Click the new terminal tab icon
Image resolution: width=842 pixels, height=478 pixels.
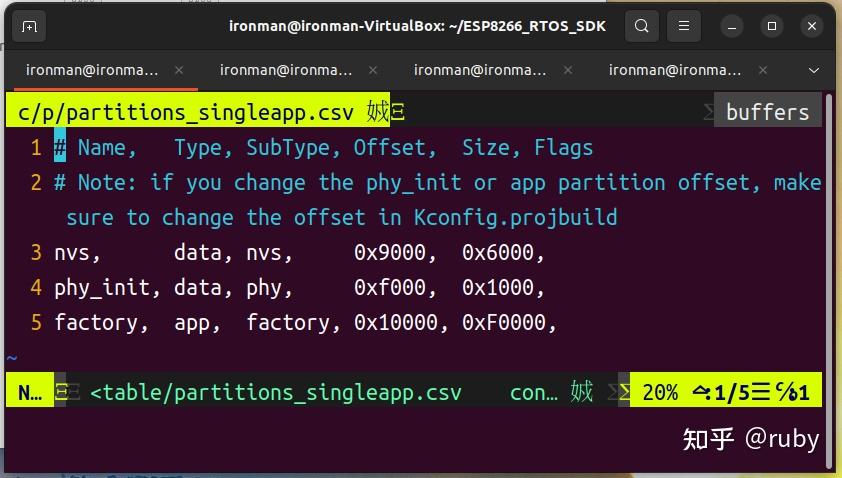pyautogui.click(x=30, y=26)
